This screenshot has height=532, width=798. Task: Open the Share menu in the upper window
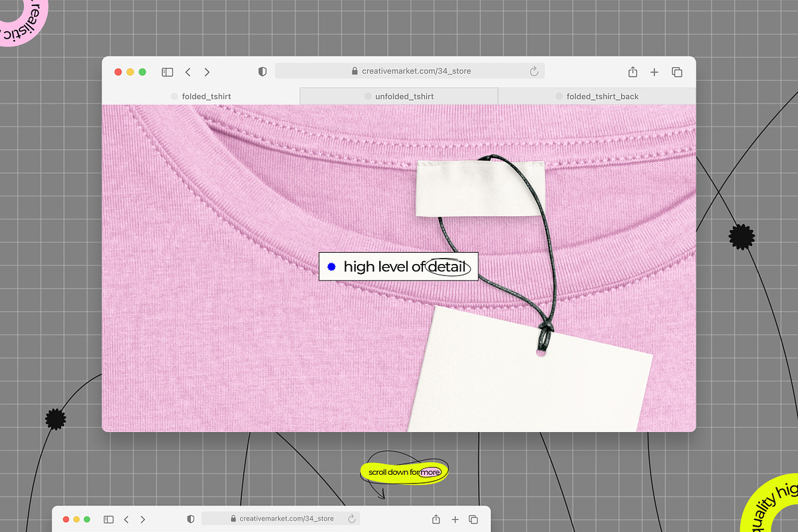(x=632, y=71)
